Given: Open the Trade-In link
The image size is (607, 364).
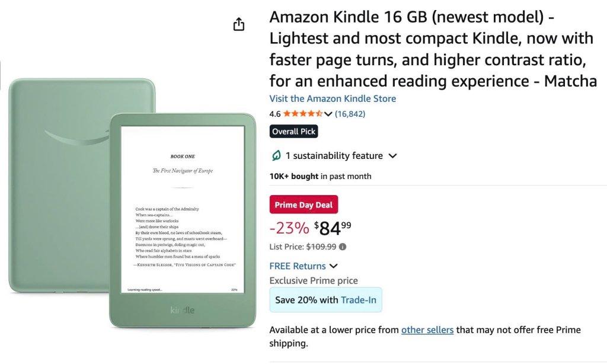Looking at the screenshot, I should [x=359, y=300].
